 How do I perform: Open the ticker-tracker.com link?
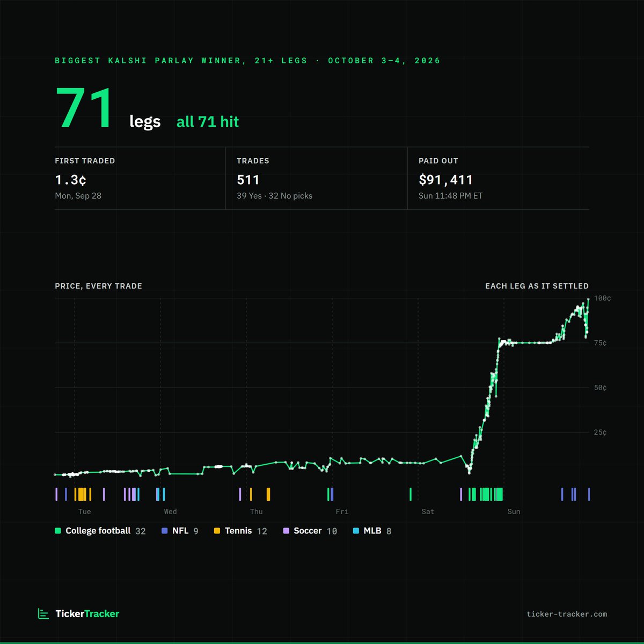tap(567, 614)
